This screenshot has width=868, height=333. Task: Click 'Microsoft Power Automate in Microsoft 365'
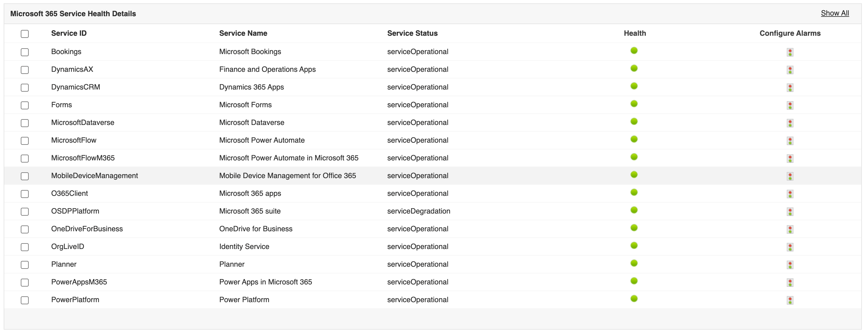coord(289,158)
